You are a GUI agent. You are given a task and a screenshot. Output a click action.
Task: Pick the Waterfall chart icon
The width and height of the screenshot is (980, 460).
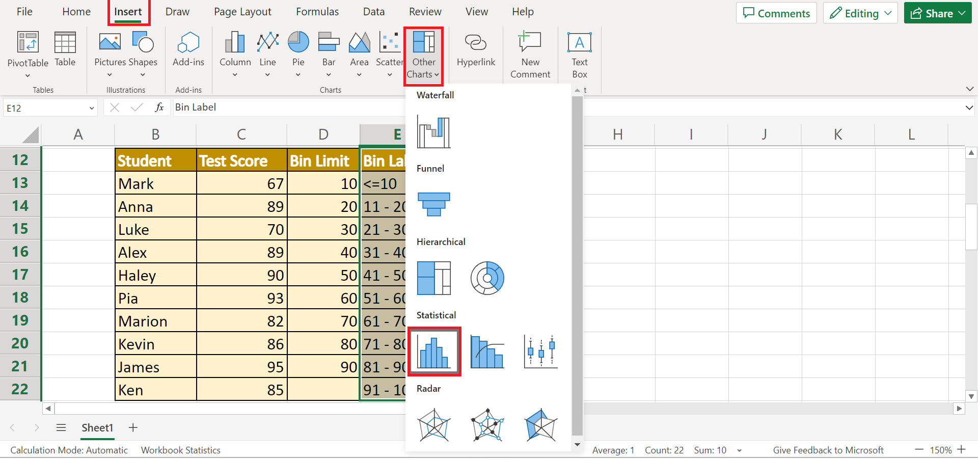[433, 131]
